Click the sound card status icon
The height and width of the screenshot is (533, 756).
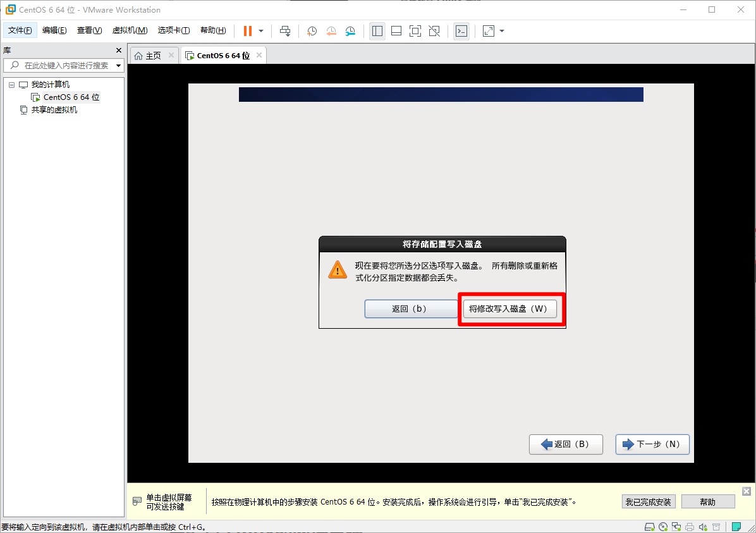tap(703, 527)
